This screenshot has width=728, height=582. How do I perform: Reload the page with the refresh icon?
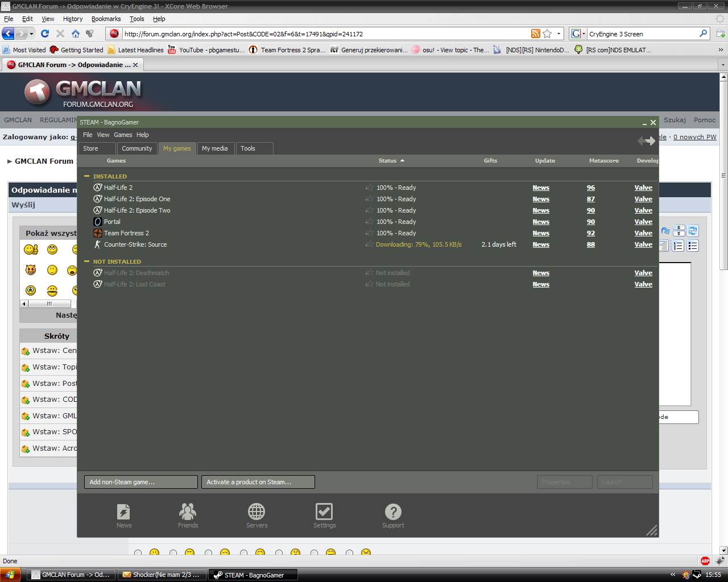coord(45,34)
